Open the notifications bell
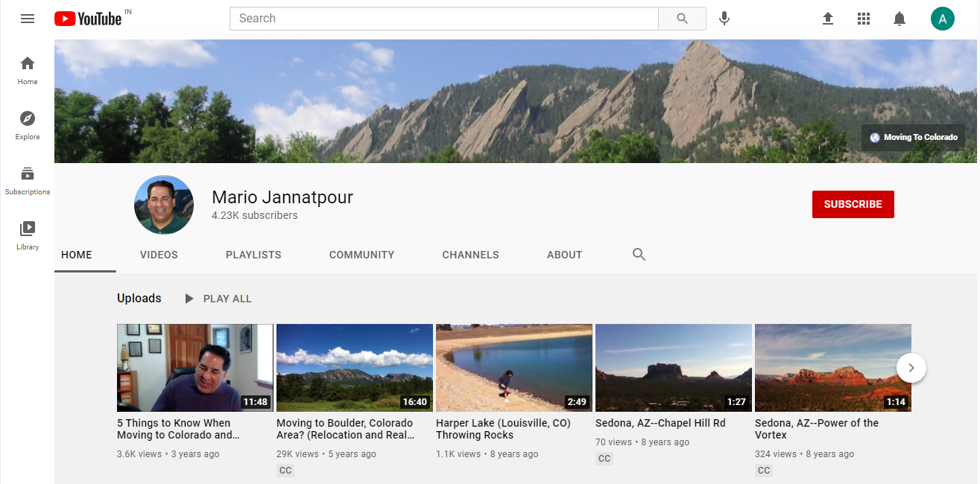The height and width of the screenshot is (484, 980). pos(900,19)
